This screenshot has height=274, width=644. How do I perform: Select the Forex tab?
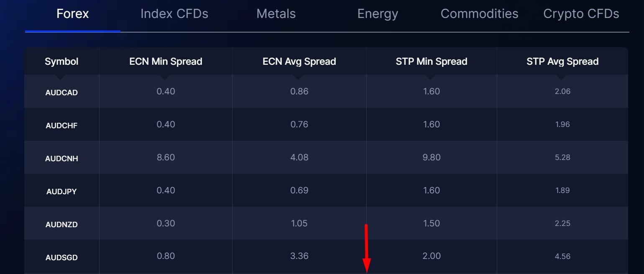tap(73, 14)
